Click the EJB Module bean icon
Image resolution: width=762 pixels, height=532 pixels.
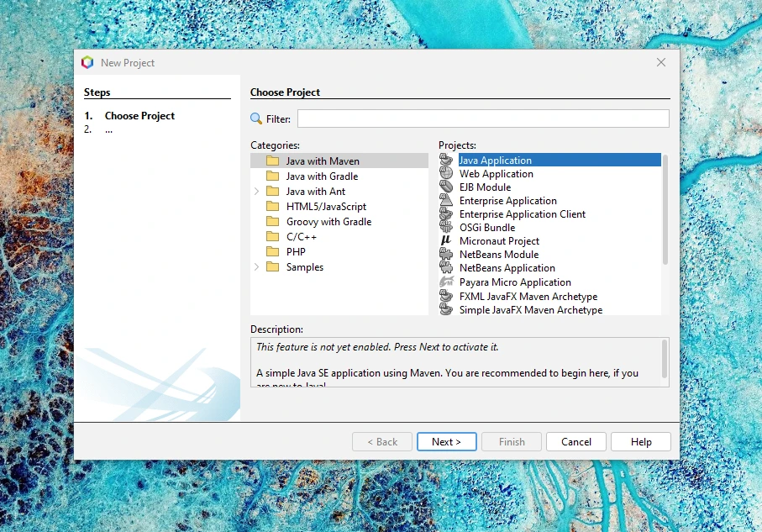click(446, 187)
